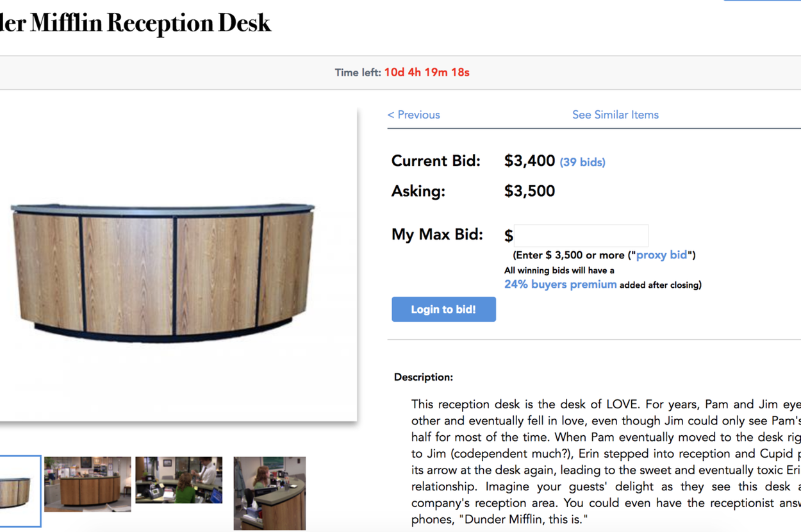Select the thumbnail showing desk in office
The height and width of the screenshot is (532, 801).
(x=88, y=484)
